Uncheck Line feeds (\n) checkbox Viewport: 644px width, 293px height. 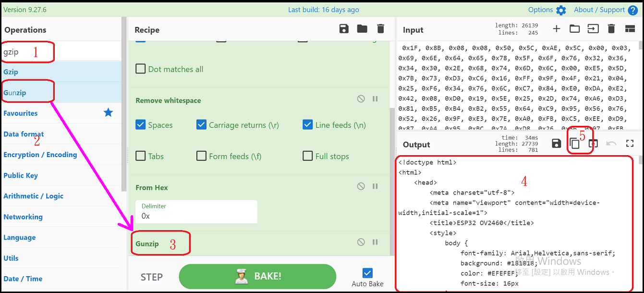click(308, 125)
